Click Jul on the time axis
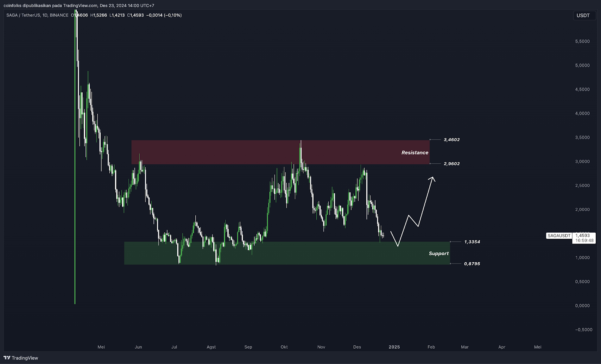 tap(174, 347)
